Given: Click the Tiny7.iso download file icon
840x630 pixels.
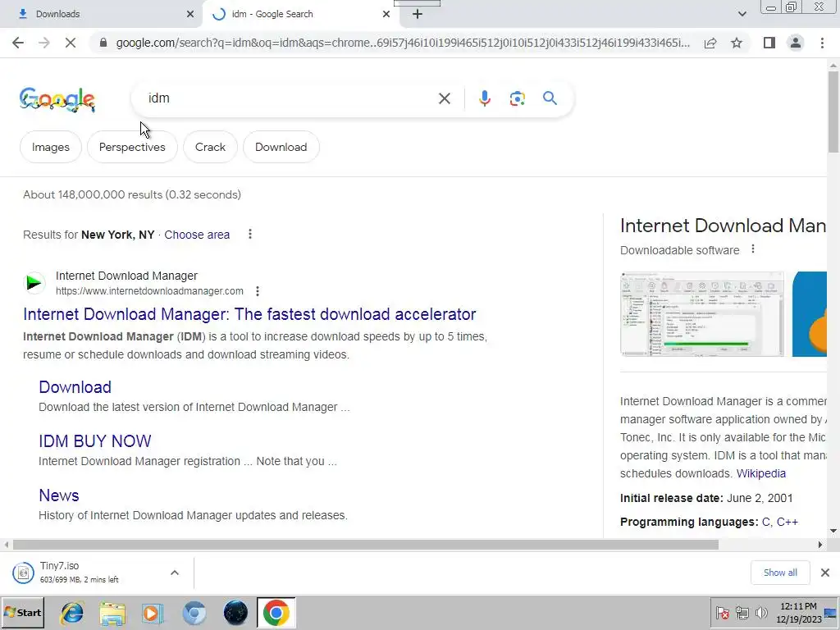Looking at the screenshot, I should [23, 573].
